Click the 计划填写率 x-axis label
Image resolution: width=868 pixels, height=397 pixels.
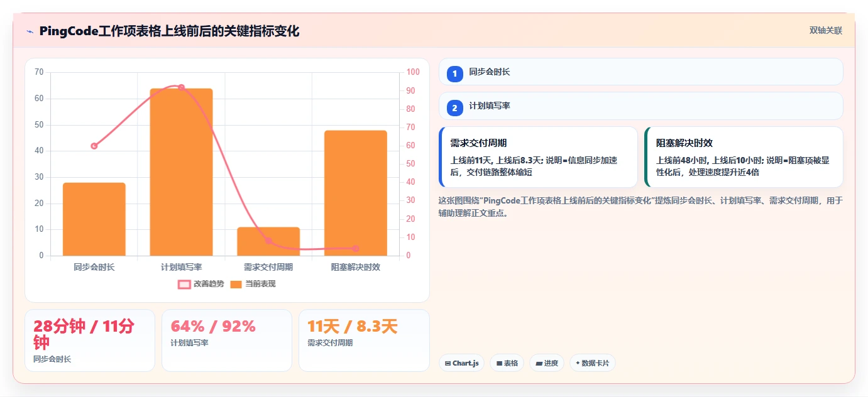coord(181,267)
